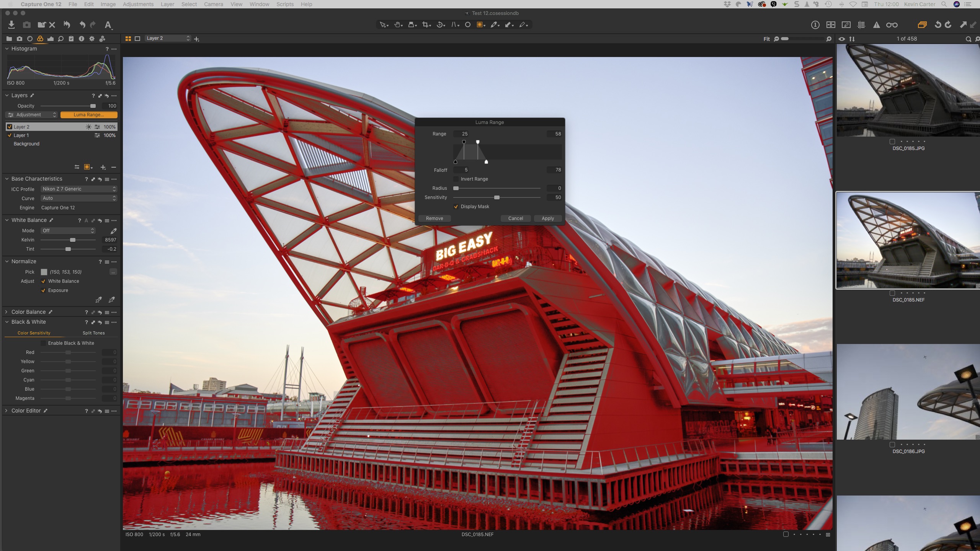980x551 pixels.
Task: Select the Crop tool in toolbar
Action: (x=426, y=25)
